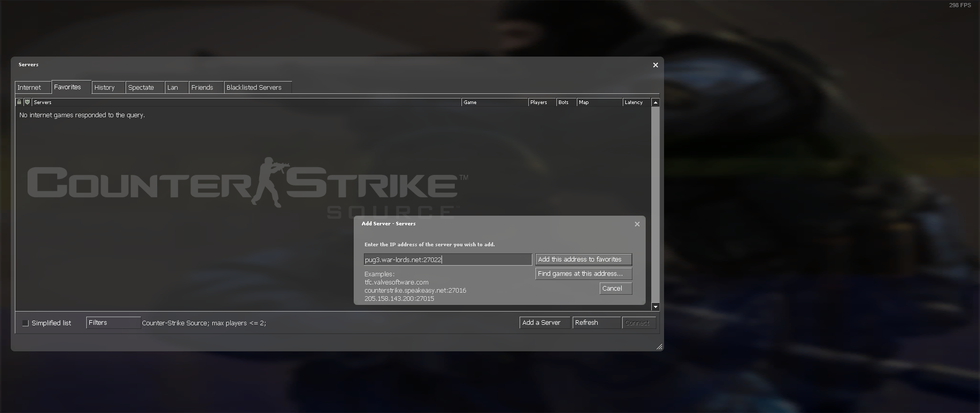Sort by the Servers column header

click(x=246, y=102)
